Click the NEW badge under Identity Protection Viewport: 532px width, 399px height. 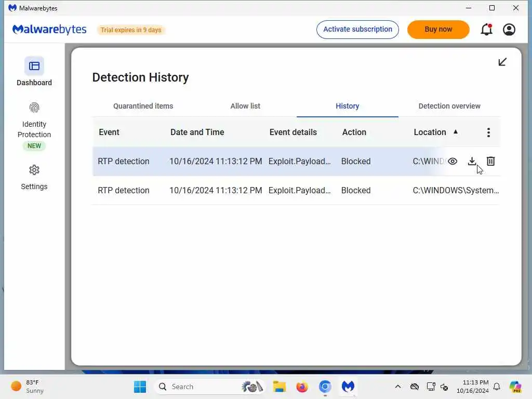click(34, 146)
